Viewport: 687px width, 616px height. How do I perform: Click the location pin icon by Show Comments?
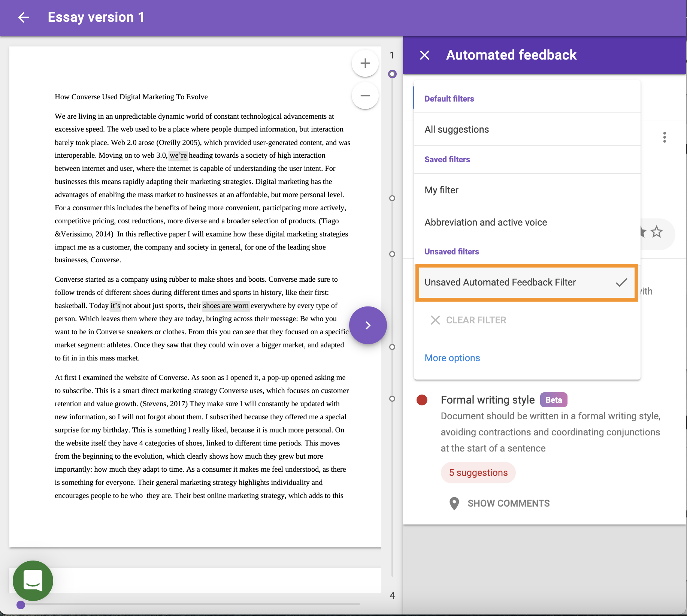[x=454, y=504]
